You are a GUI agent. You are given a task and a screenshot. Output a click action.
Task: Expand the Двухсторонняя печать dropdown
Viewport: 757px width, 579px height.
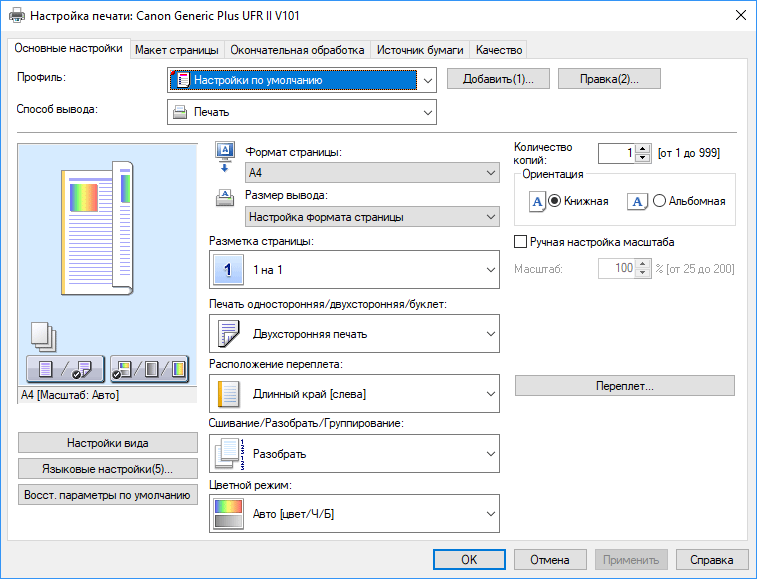(x=354, y=334)
